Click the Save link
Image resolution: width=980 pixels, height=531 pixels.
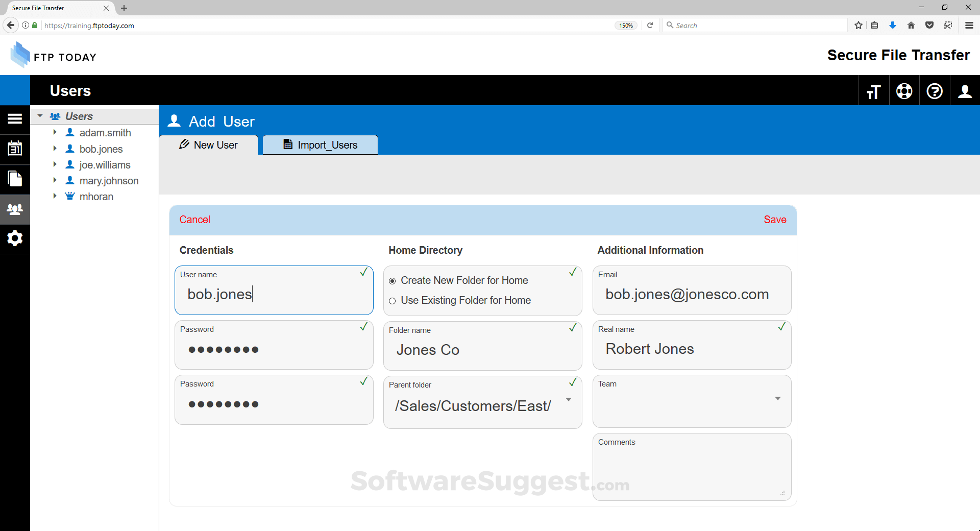click(774, 220)
